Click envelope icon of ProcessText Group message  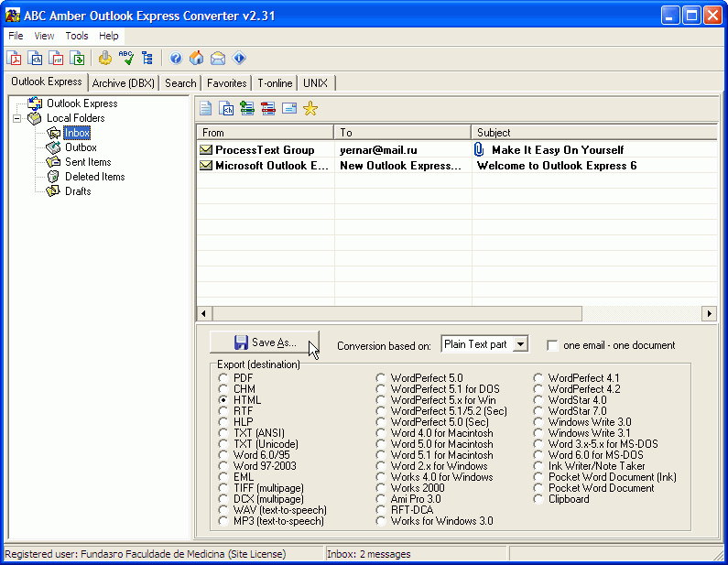click(x=206, y=149)
